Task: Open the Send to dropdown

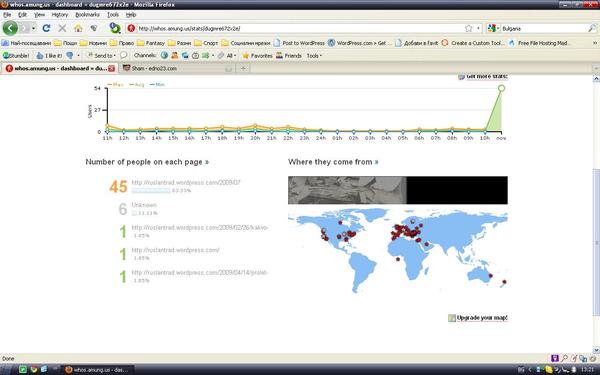Action: (101, 55)
